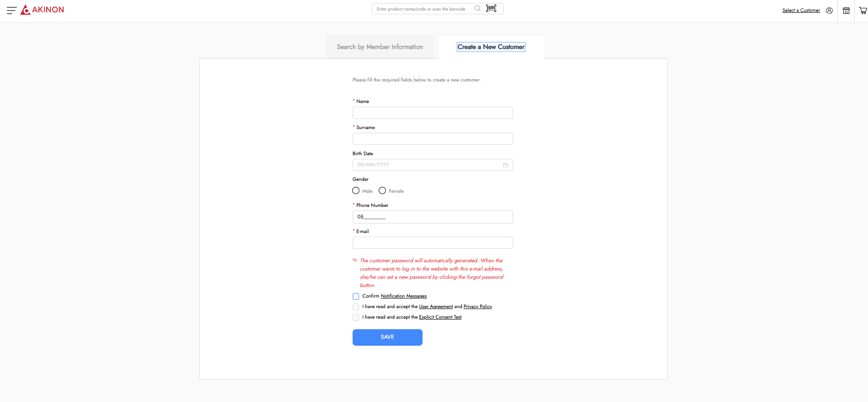Screen dimensions: 868x402
Task: Check the Confirm Notification Messages checkbox
Action: [x=356, y=296]
